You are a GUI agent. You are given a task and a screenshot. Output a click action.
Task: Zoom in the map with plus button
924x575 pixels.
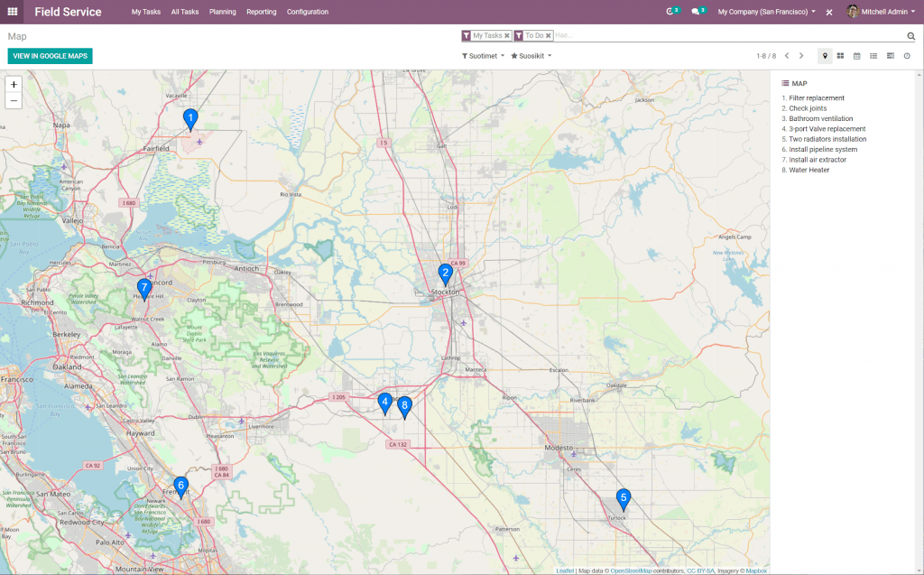pos(14,84)
